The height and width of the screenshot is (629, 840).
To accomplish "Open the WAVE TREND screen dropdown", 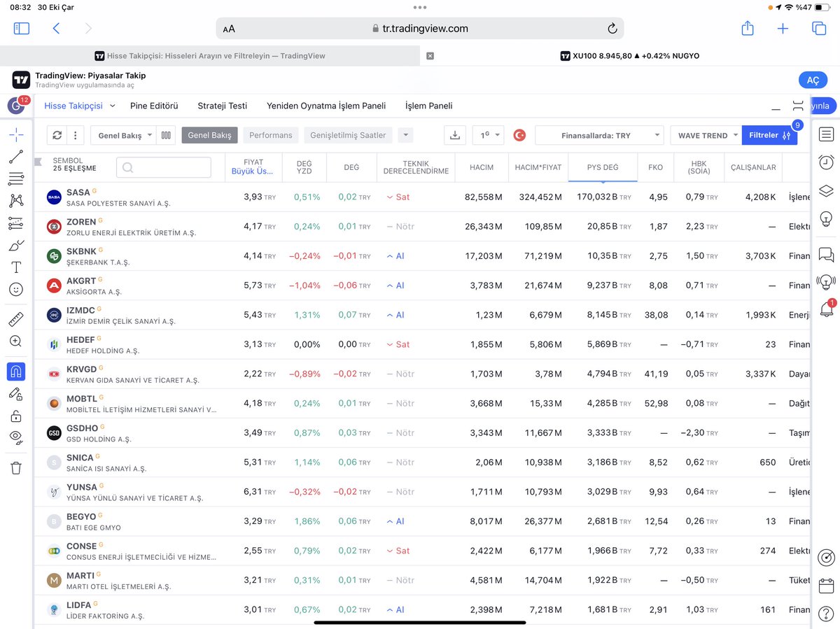I will tap(706, 135).
